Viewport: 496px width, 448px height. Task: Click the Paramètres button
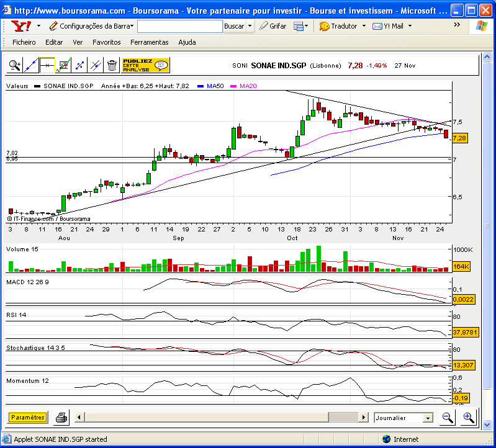(x=28, y=418)
